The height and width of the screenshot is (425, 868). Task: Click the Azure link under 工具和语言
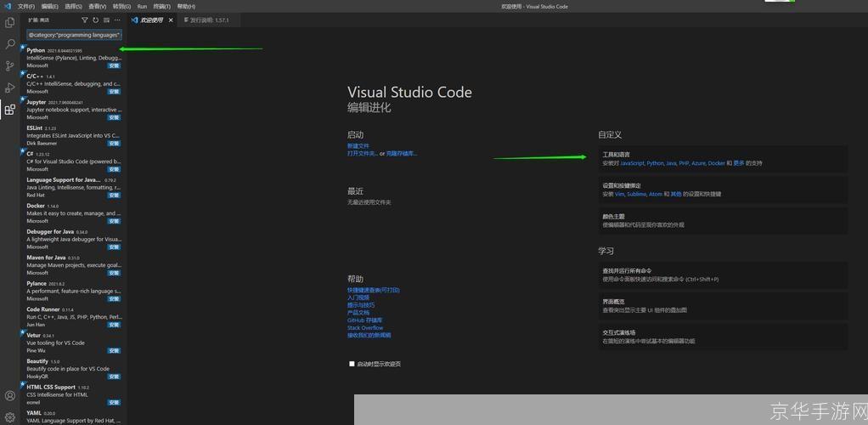[699, 163]
